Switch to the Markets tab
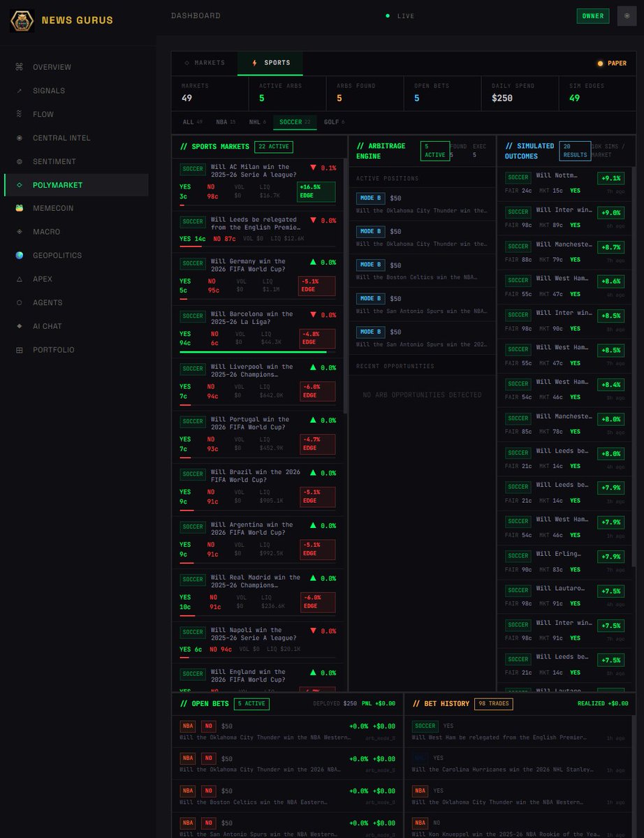 [205, 63]
